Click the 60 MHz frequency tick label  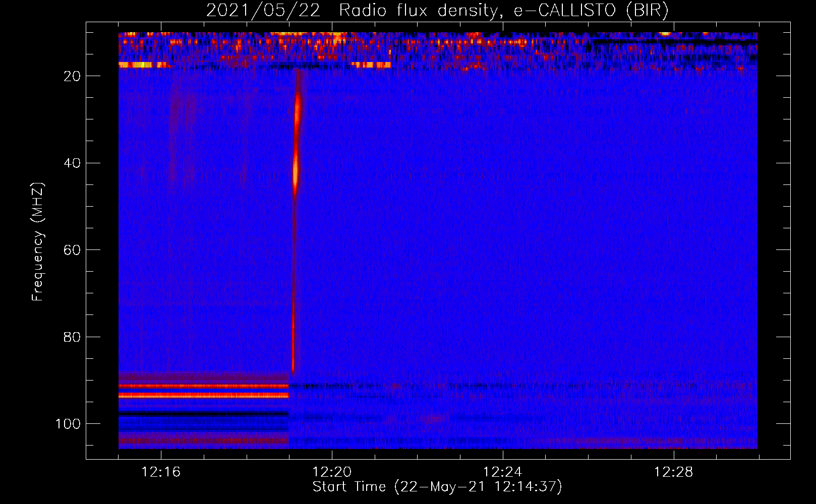coord(73,250)
